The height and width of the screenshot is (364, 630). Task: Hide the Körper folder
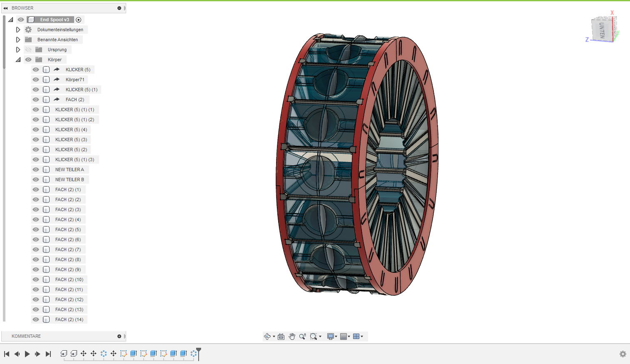tap(28, 60)
